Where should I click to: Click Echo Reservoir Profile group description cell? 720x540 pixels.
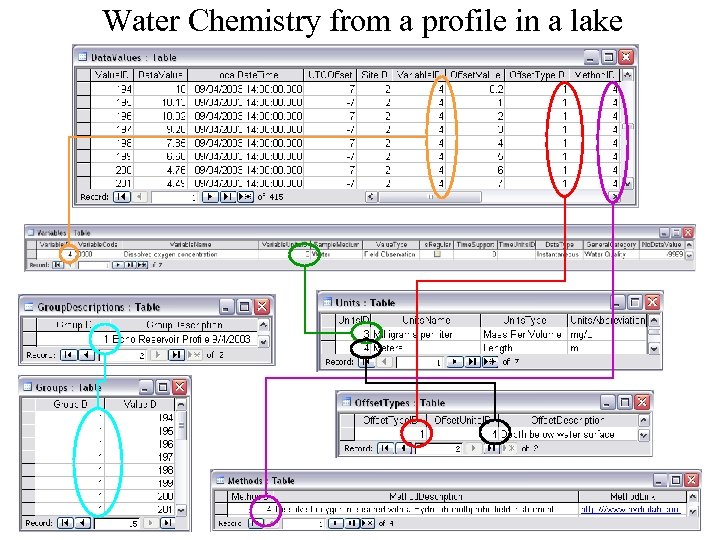[x=184, y=339]
